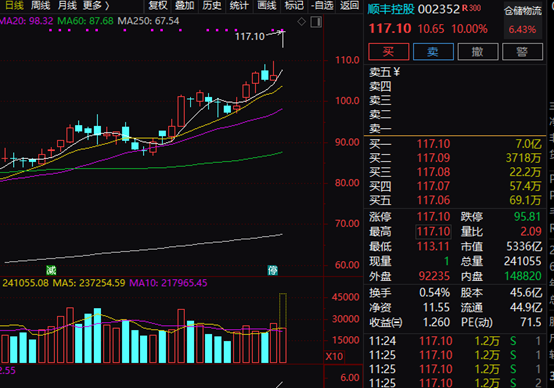Click the ¥ symbol next to 卖五
The image size is (554, 388).
pyautogui.click(x=396, y=72)
